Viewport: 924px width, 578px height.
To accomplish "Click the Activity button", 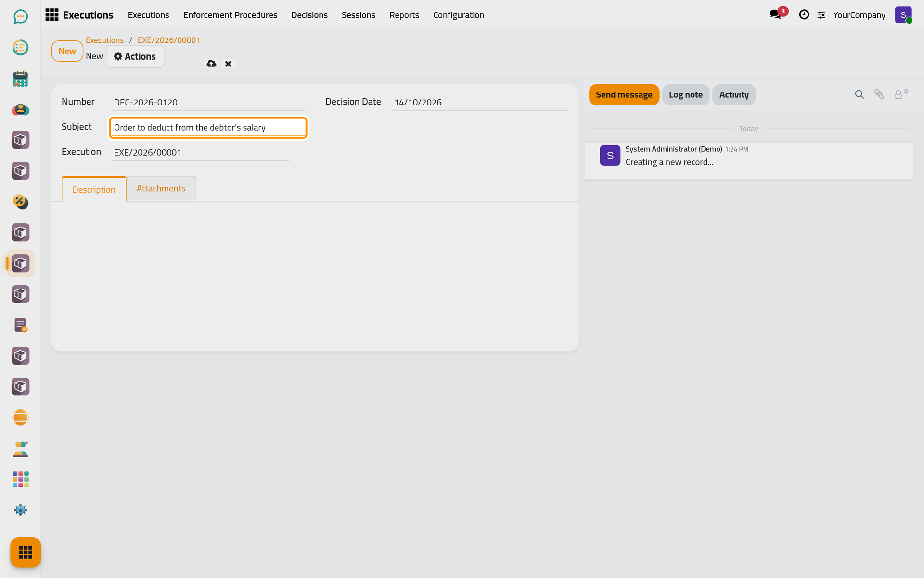I will click(x=734, y=94).
